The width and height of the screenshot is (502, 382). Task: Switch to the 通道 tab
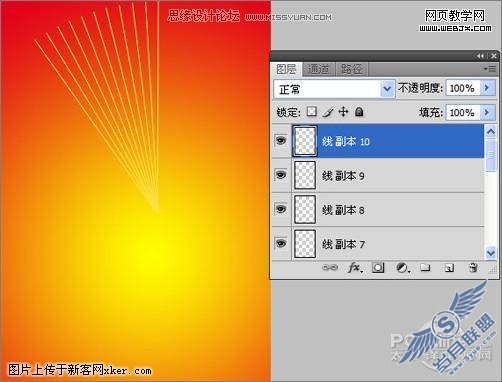(318, 69)
